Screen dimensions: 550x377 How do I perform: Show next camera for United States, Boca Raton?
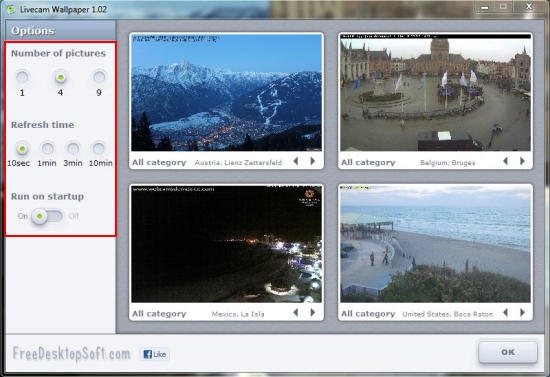pyautogui.click(x=522, y=312)
